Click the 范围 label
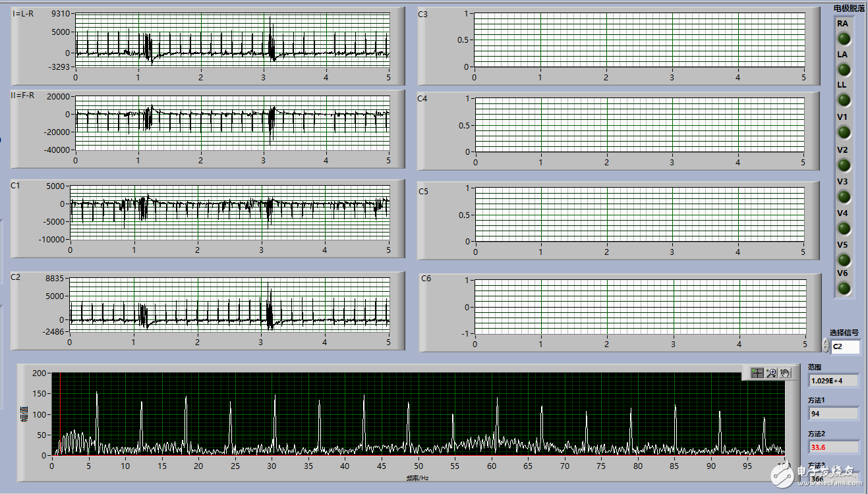 point(815,366)
